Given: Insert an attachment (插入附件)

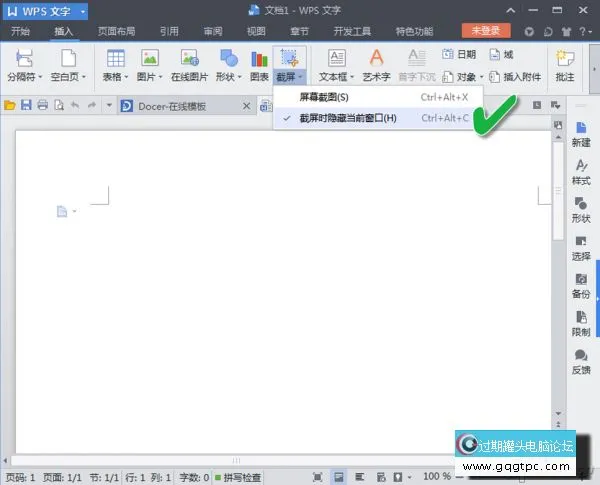Looking at the screenshot, I should [515, 77].
